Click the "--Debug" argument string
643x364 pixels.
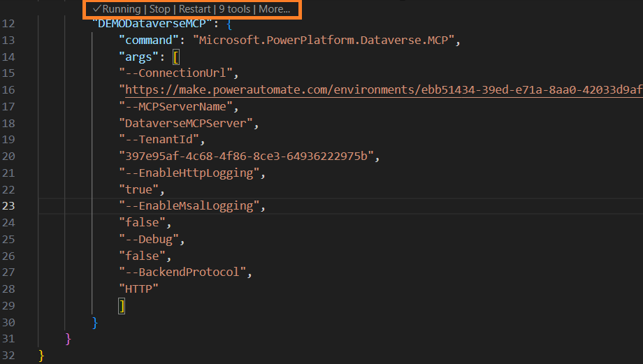(x=152, y=239)
